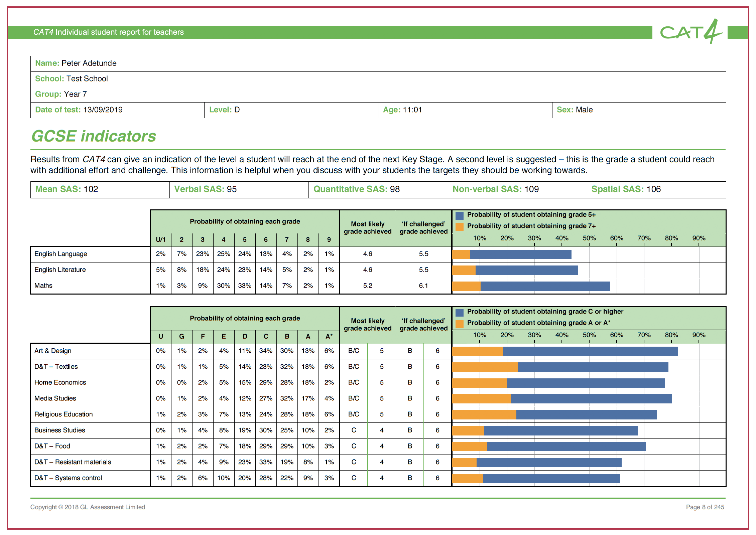Image resolution: width=756 pixels, height=535 pixels.
Task: Click the GCSE indicators heading
Action: (94, 136)
